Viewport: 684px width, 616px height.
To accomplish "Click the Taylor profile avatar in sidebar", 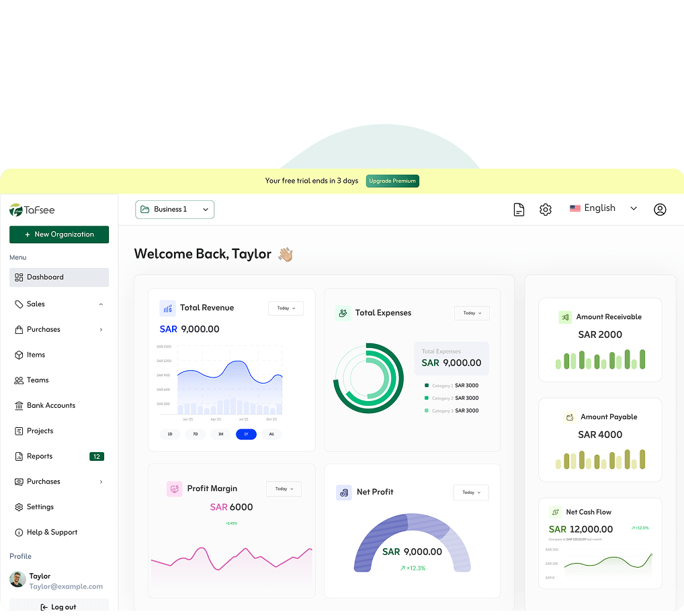I will [x=18, y=579].
